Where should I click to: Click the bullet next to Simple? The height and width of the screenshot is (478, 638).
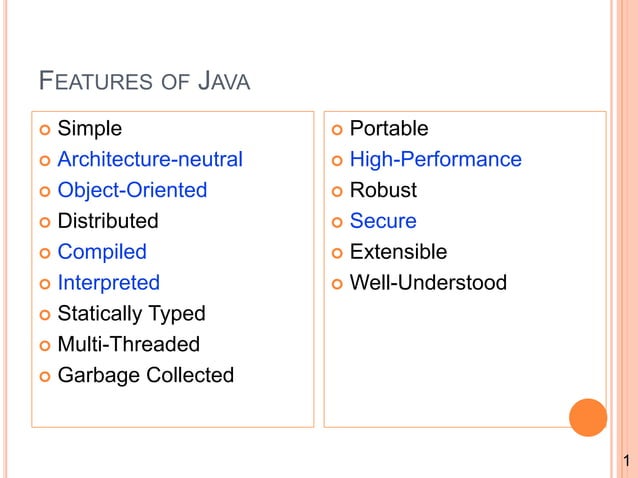(45, 130)
